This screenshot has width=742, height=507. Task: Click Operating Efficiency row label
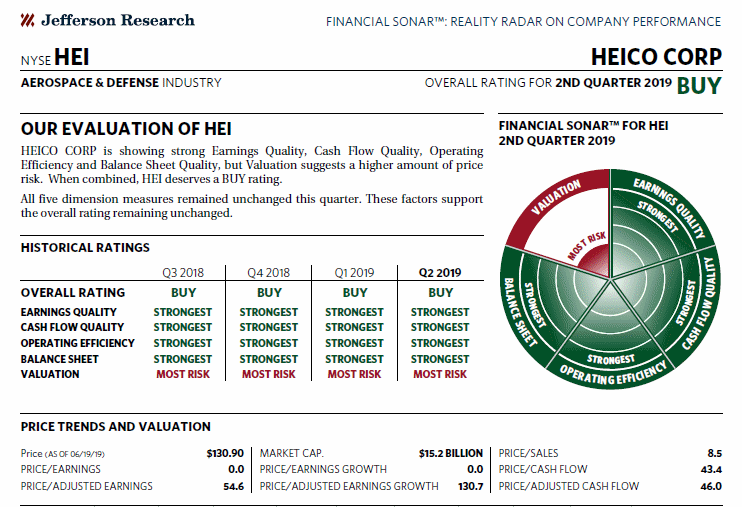click(x=78, y=343)
